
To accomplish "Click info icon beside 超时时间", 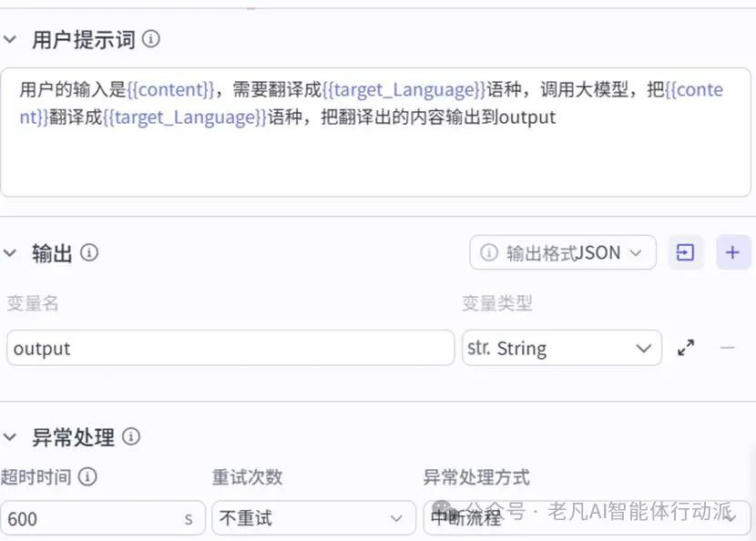I will point(87,476).
